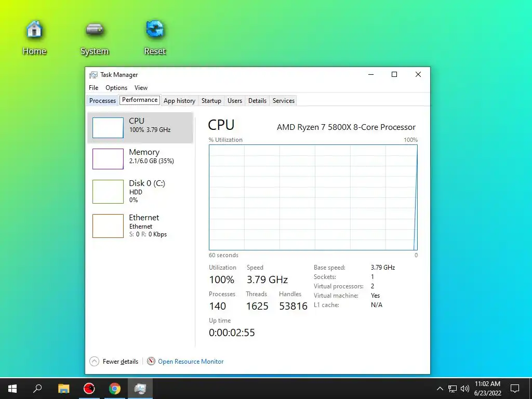Click the Handles count 53816

(x=293, y=306)
